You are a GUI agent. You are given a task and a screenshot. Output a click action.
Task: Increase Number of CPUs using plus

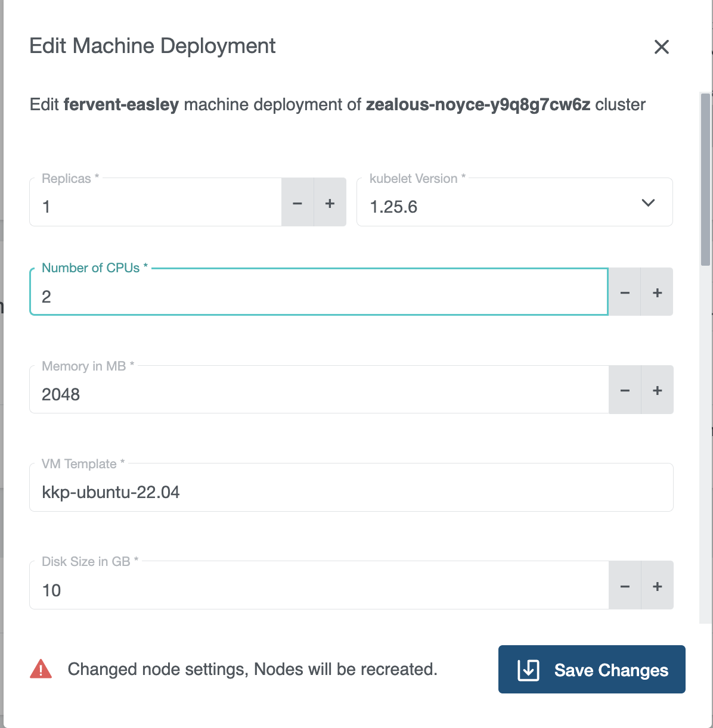657,293
